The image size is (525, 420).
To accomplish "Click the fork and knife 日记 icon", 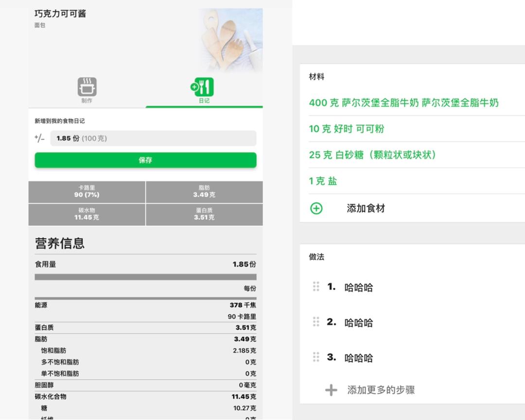I will pos(204,87).
